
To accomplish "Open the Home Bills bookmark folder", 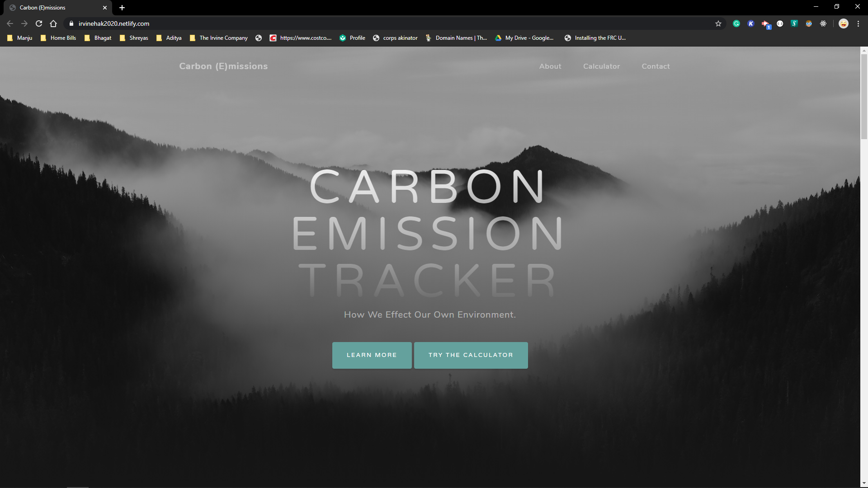I will 58,38.
